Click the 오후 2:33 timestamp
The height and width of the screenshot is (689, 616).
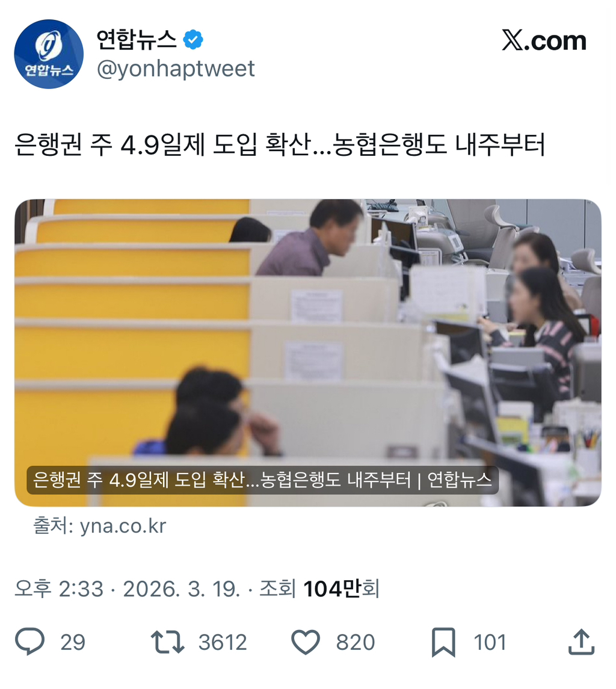click(60, 589)
